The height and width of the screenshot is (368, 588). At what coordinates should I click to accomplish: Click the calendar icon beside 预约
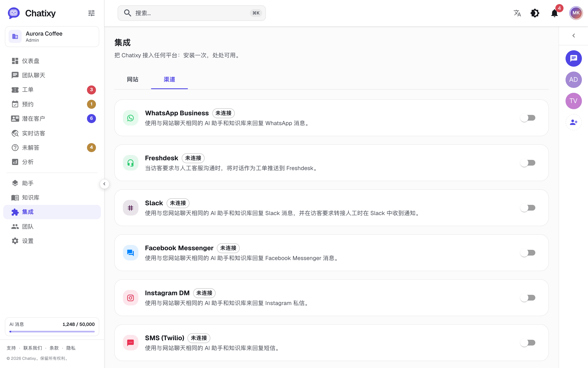coord(15,104)
